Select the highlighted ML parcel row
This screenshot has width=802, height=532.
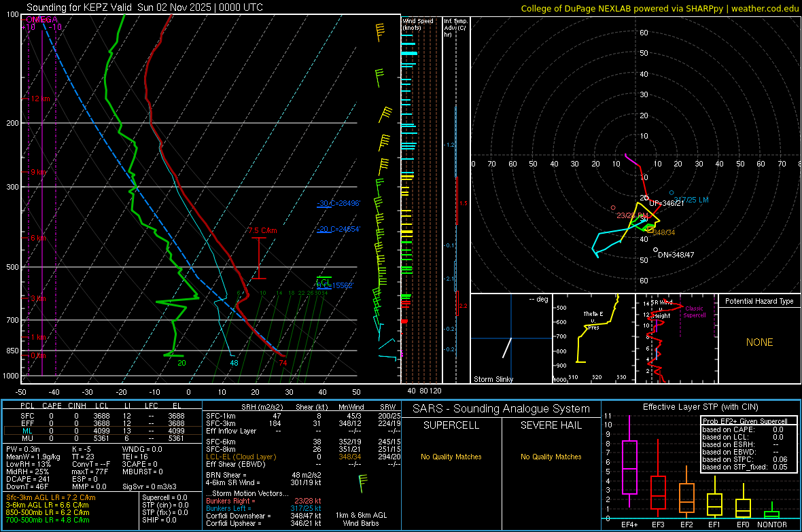tap(103, 431)
